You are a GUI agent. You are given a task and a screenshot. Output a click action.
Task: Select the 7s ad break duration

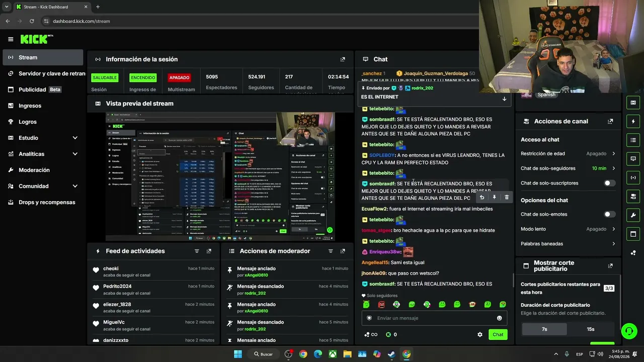pyautogui.click(x=544, y=329)
